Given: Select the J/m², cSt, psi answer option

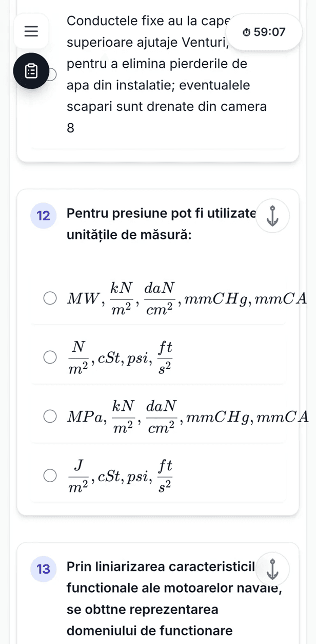Looking at the screenshot, I should coord(50,475).
